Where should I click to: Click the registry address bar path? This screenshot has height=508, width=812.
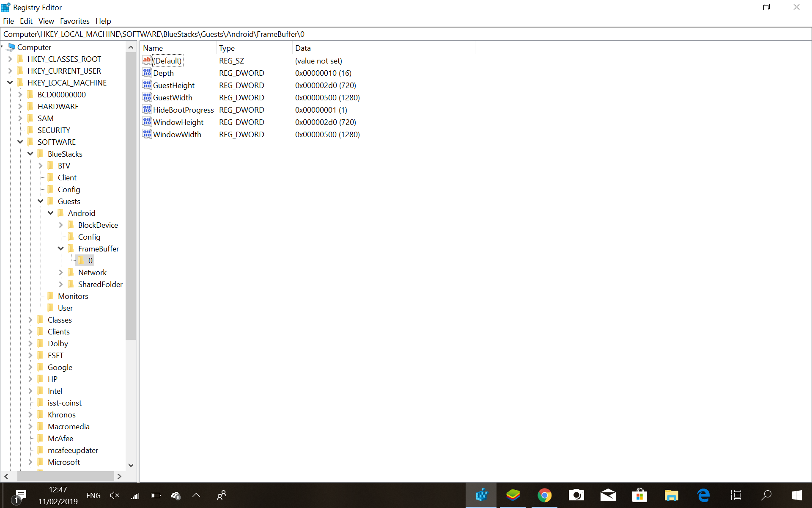click(154, 34)
